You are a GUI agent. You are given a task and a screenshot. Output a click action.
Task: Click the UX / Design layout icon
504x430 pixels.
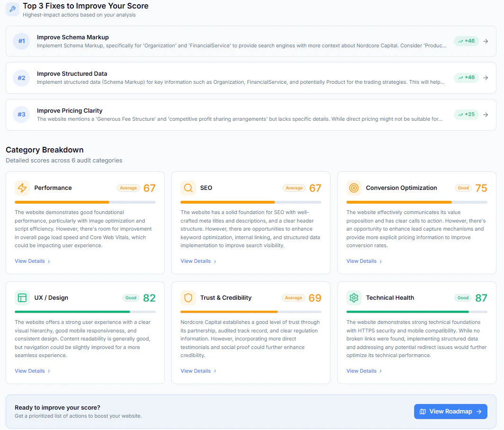(22, 298)
